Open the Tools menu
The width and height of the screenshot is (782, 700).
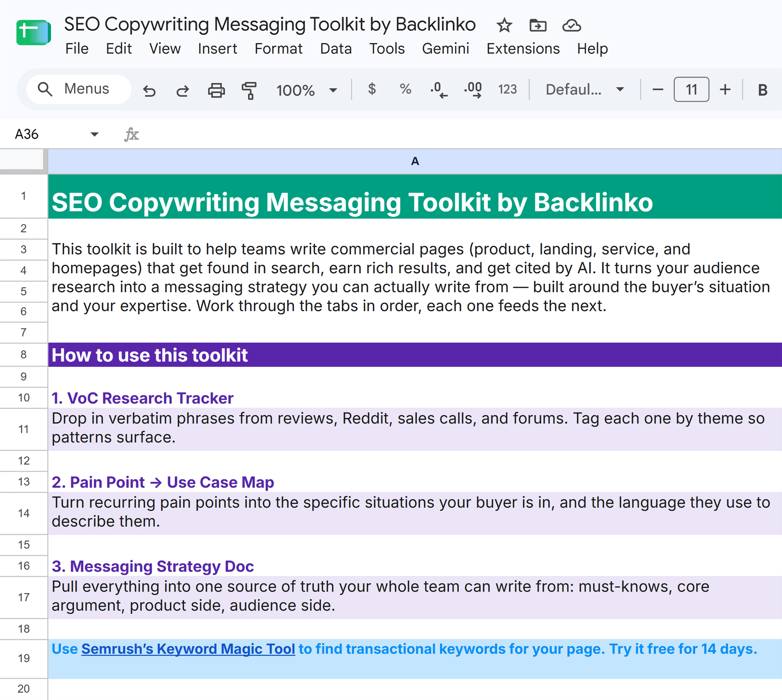pyautogui.click(x=387, y=49)
